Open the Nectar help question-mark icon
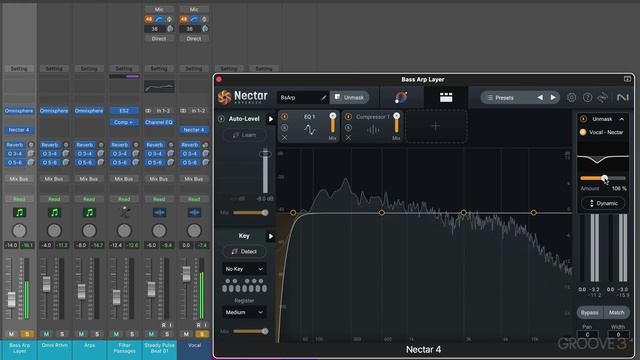 pos(587,98)
